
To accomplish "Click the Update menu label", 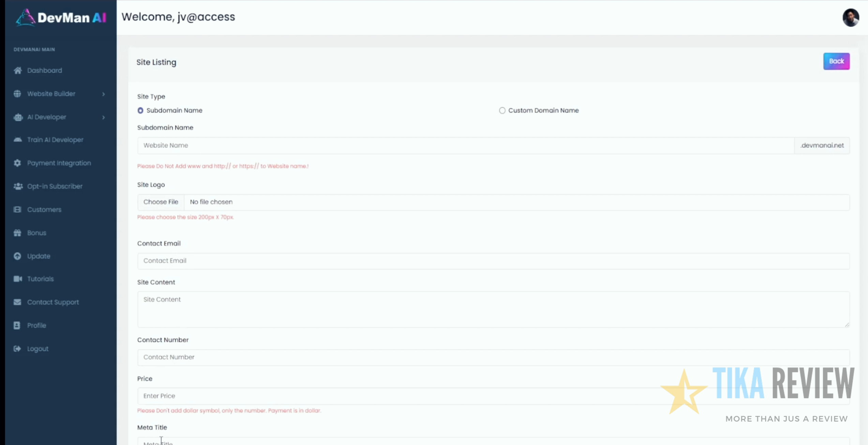I will (x=39, y=256).
